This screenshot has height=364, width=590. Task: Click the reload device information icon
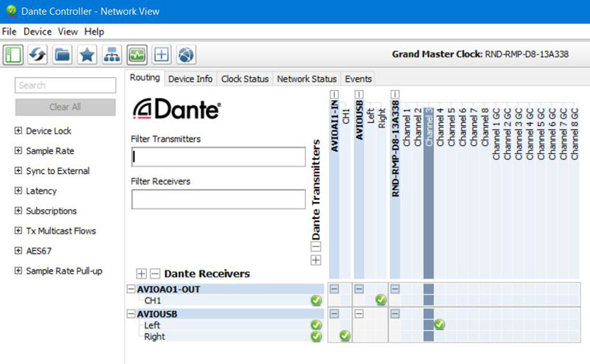point(38,55)
